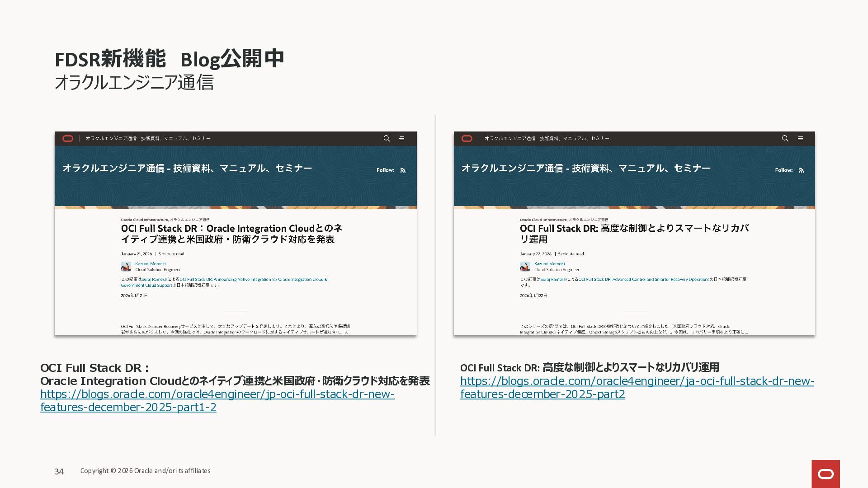Click Advanced Control and Smarter Recovery Operations link

pyautogui.click(x=644, y=280)
